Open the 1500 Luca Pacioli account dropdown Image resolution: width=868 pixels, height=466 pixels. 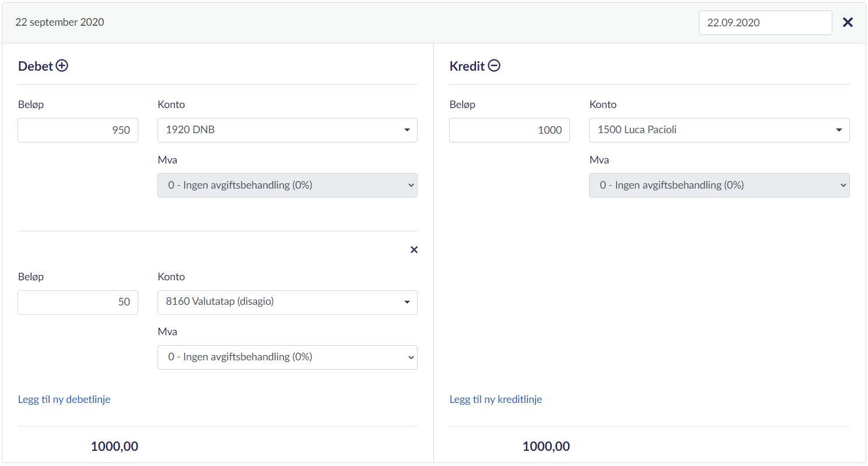click(719, 130)
